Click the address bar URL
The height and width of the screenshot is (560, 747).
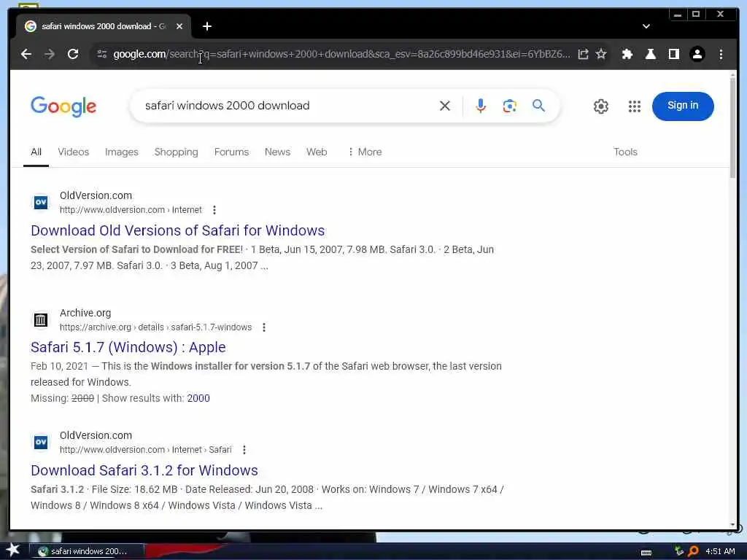[341, 54]
